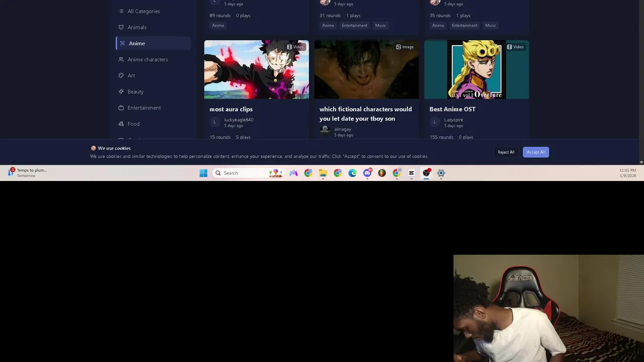Open the clock and date panel
This screenshot has width=644, height=362.
pyautogui.click(x=628, y=173)
